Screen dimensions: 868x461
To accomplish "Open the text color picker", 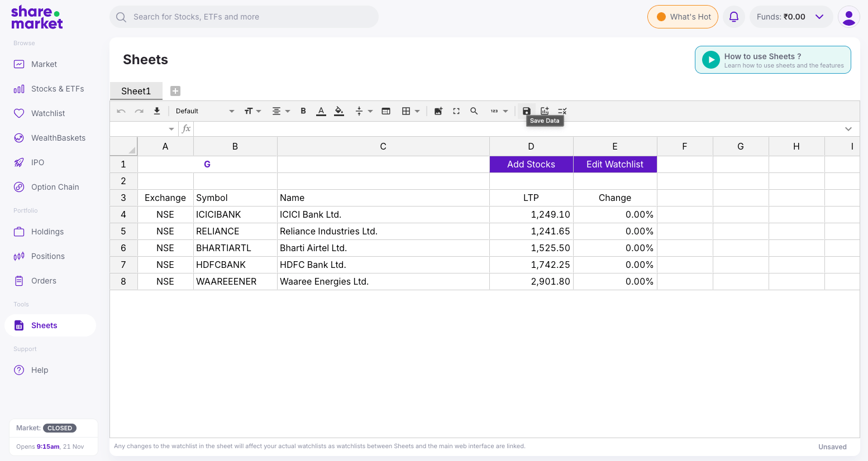I will (321, 111).
